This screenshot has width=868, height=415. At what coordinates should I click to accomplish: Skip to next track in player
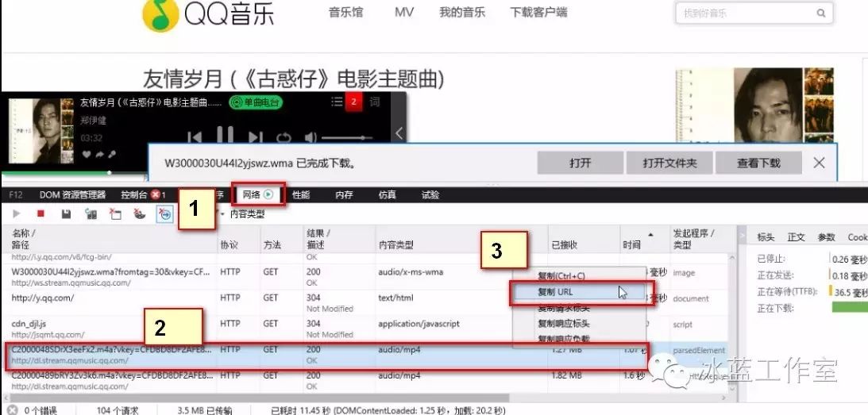tap(255, 136)
